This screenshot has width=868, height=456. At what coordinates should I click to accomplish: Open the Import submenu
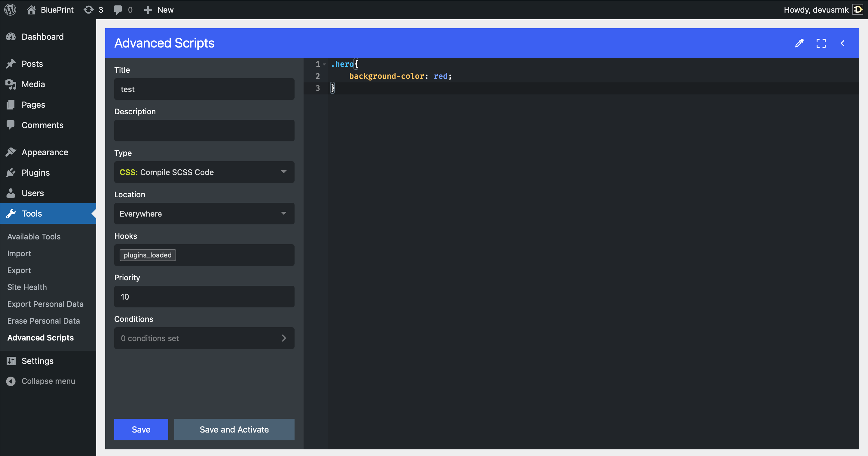point(19,253)
